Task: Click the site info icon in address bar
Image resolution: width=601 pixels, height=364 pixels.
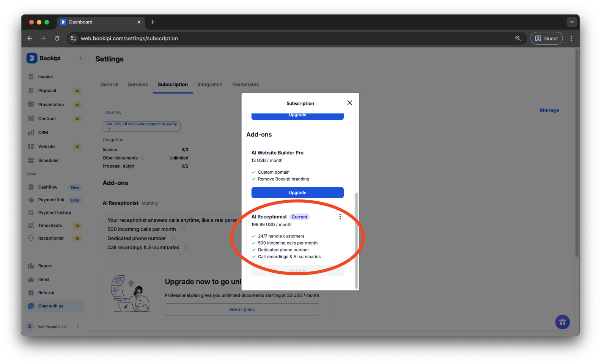Action: 74,38
